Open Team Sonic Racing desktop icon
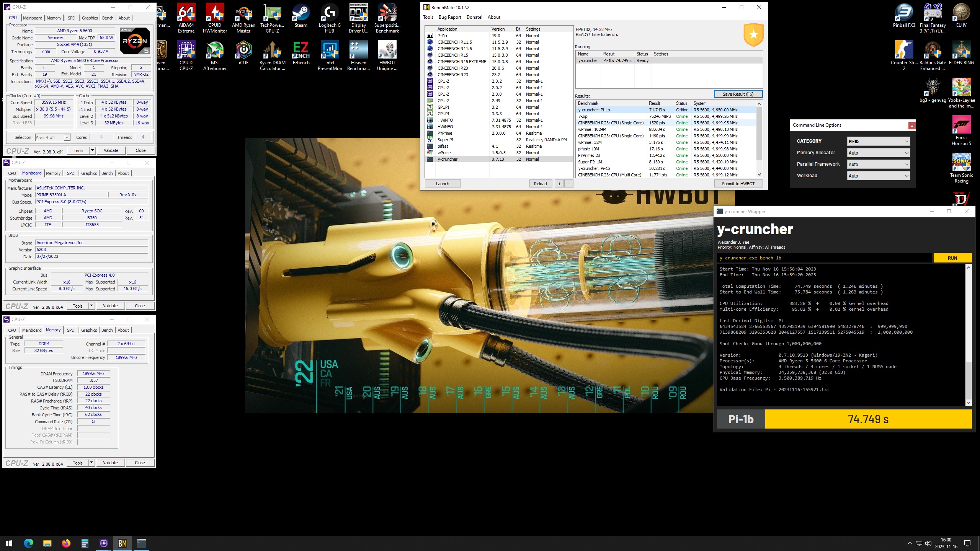This screenshot has width=980, height=551. 961,168
